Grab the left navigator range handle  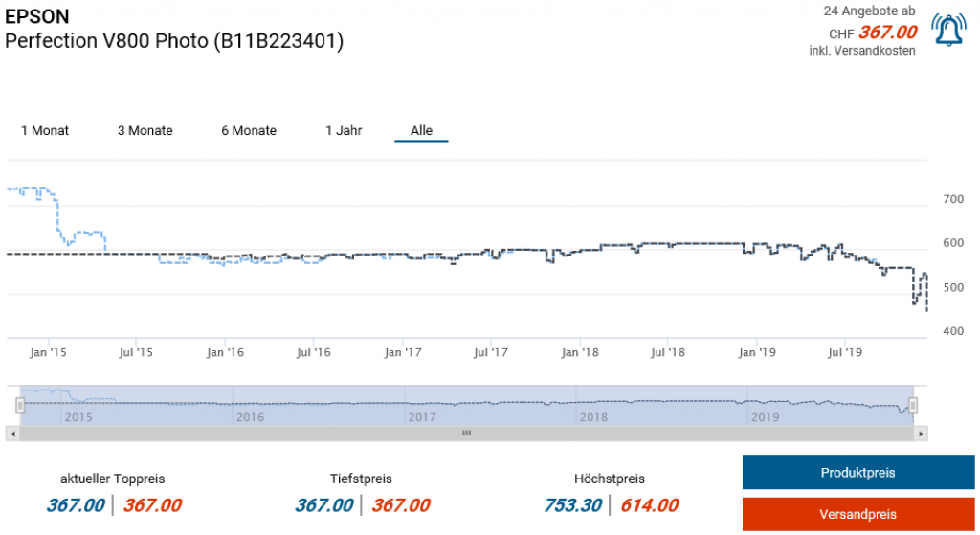19,405
